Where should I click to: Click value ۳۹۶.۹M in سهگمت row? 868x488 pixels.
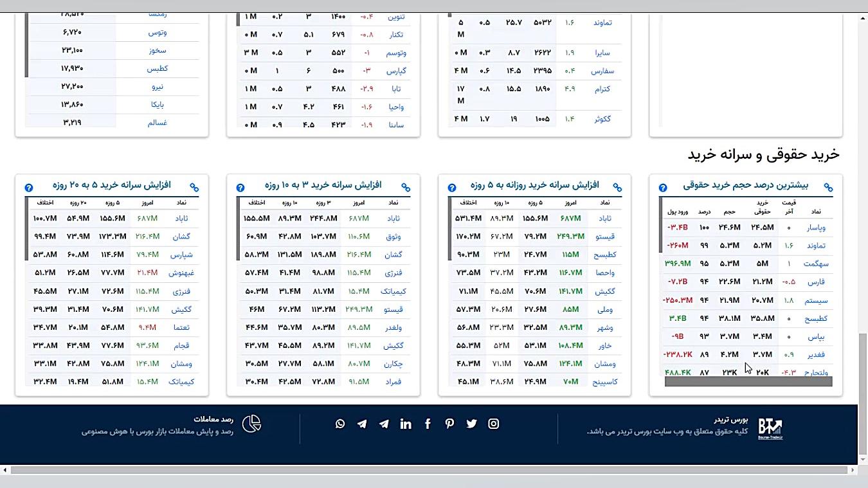pyautogui.click(x=678, y=264)
